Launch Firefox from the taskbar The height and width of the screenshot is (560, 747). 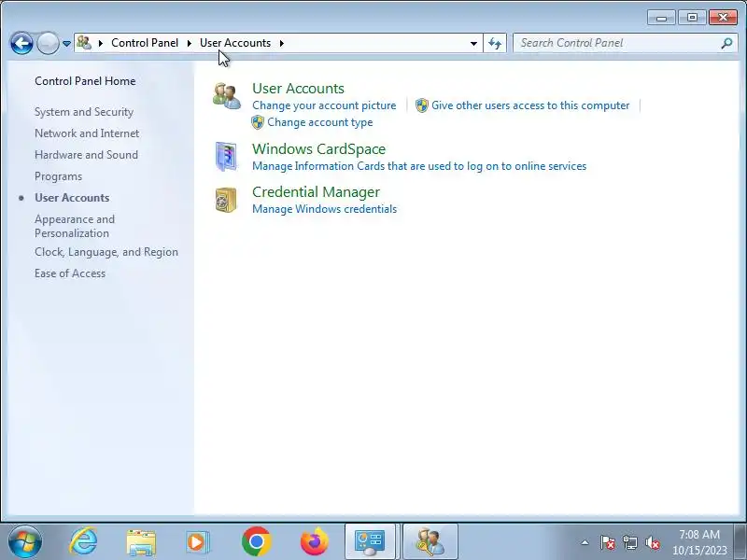[x=315, y=541]
